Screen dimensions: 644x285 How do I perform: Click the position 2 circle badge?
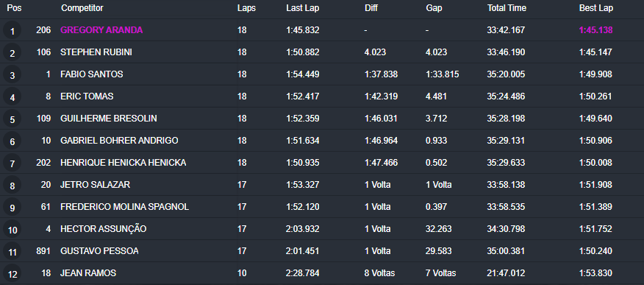pyautogui.click(x=12, y=52)
